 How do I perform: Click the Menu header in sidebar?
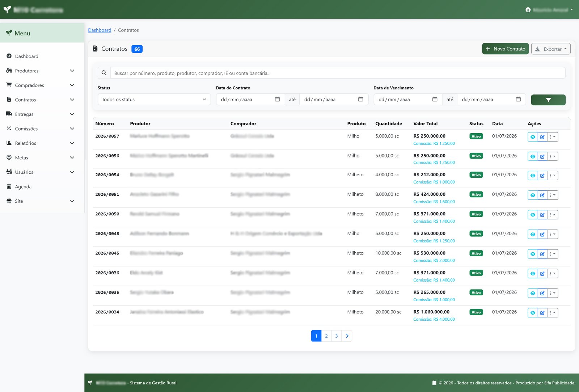pyautogui.click(x=42, y=33)
